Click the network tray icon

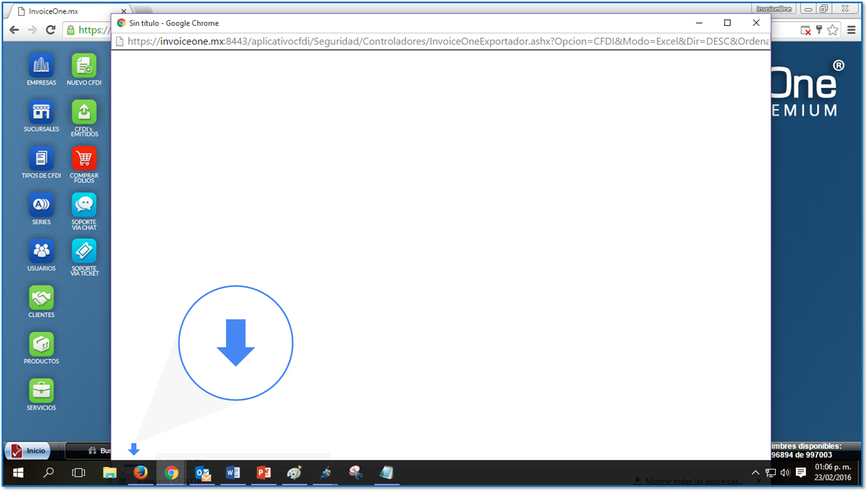point(770,473)
